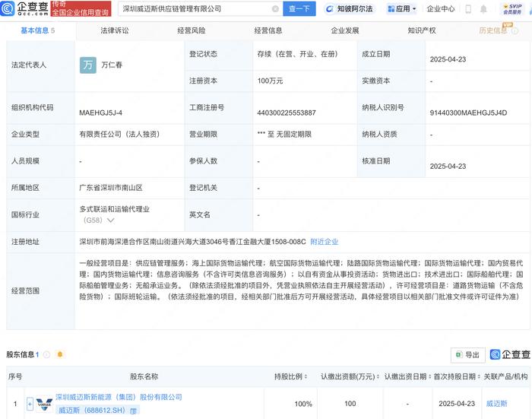Click the VMAX shareholder company logo
Image resolution: width=532 pixels, height=419 pixels.
pos(44,404)
